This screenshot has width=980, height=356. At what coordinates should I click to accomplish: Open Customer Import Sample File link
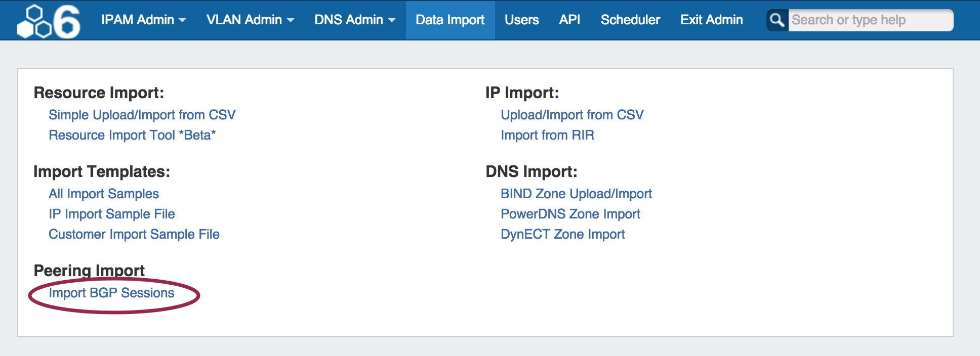coord(134,234)
